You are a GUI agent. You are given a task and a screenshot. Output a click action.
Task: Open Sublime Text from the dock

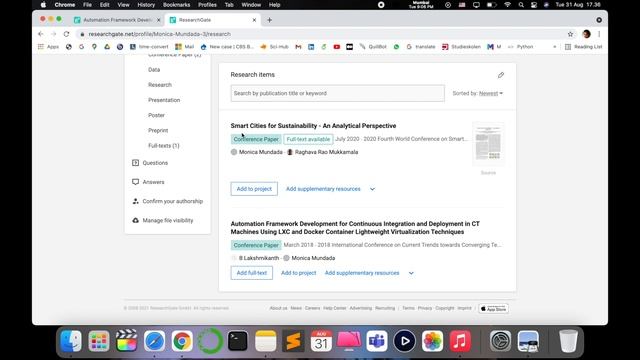coord(293,341)
